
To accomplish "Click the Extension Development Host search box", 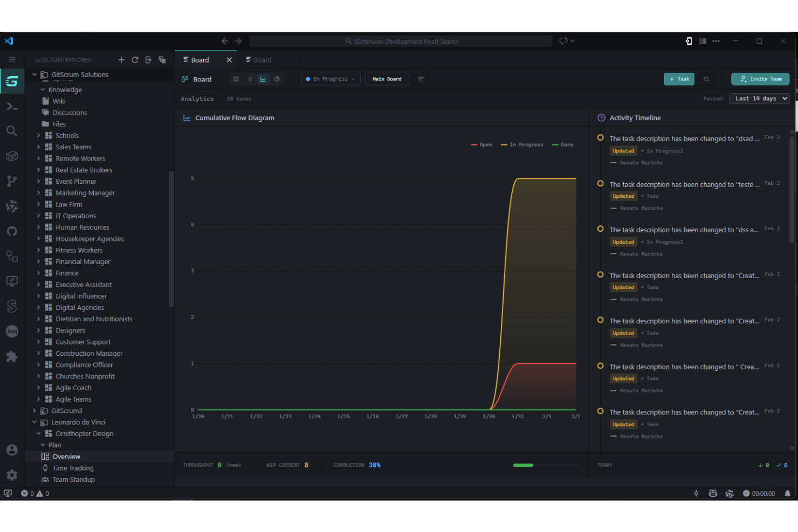I will (401, 41).
